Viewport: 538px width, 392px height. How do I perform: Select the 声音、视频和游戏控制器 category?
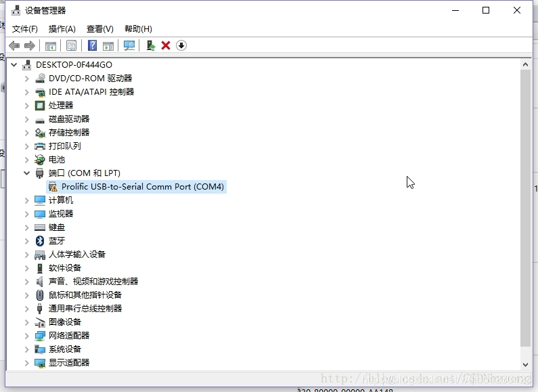click(93, 282)
